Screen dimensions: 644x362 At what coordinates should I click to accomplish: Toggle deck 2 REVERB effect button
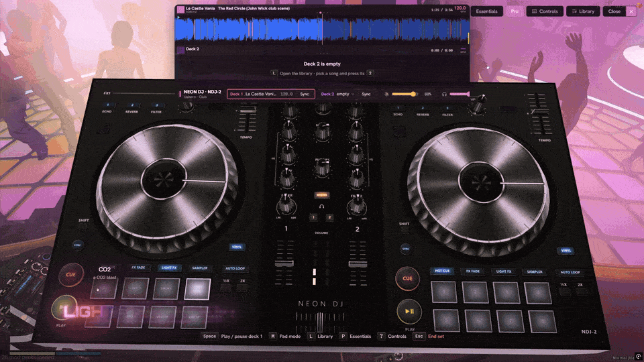tap(423, 109)
